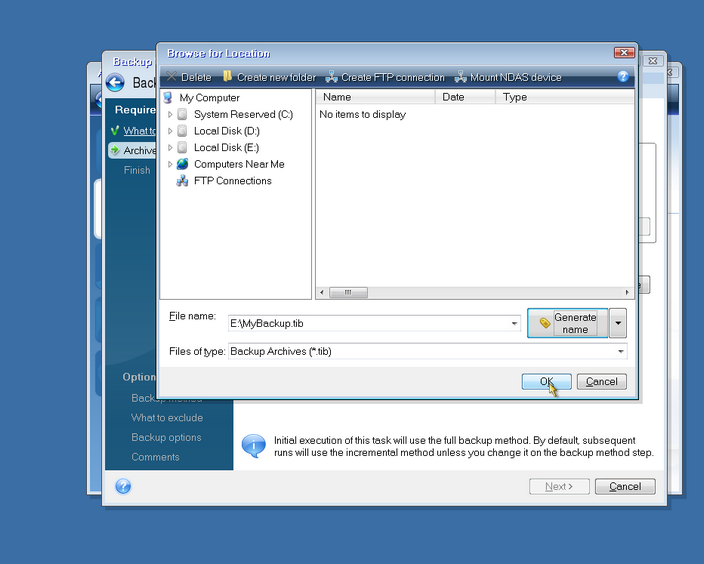The height and width of the screenshot is (564, 704).
Task: Open help from blue toolbar question mark
Action: coord(623,76)
